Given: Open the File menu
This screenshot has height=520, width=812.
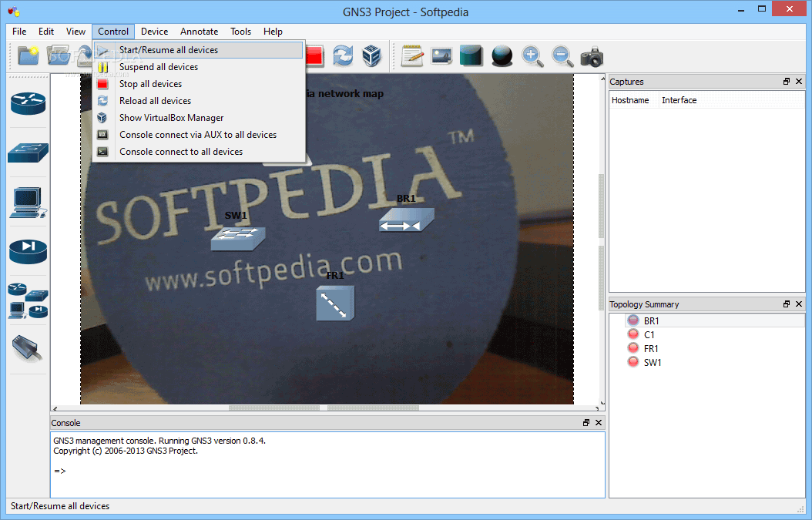Looking at the screenshot, I should [19, 32].
